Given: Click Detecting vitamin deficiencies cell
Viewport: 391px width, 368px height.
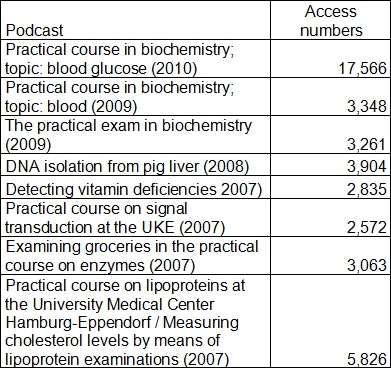Looking at the screenshot, I should (x=136, y=188).
